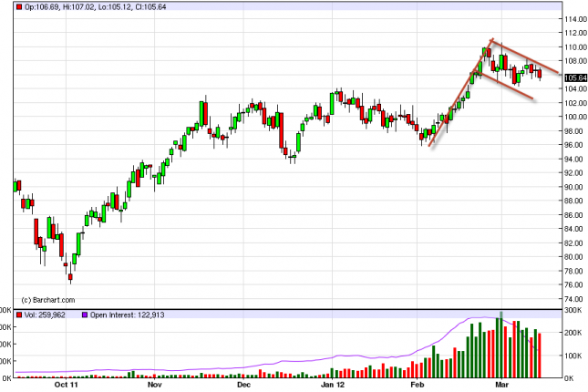Click the 80.00 price axis label

coord(575,257)
